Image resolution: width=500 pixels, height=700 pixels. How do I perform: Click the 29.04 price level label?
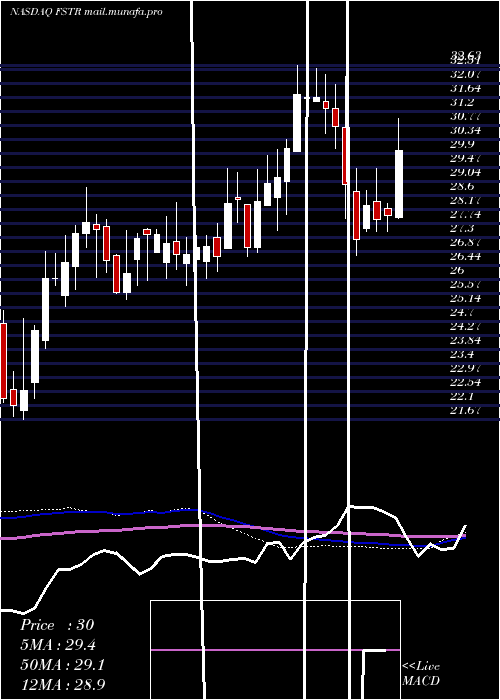[465, 172]
